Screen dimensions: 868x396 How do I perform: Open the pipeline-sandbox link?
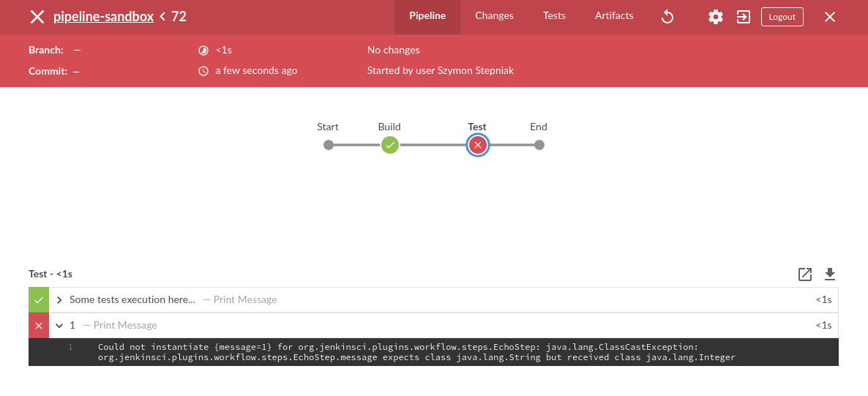pyautogui.click(x=103, y=16)
